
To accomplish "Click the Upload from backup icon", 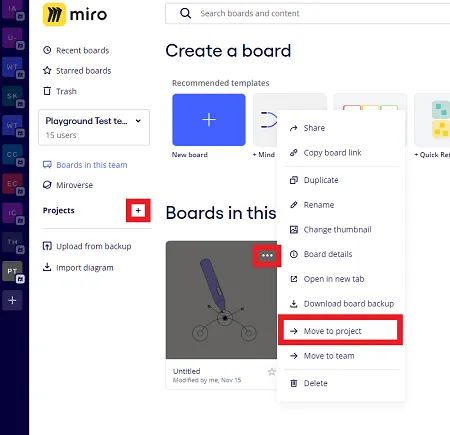I will [47, 246].
